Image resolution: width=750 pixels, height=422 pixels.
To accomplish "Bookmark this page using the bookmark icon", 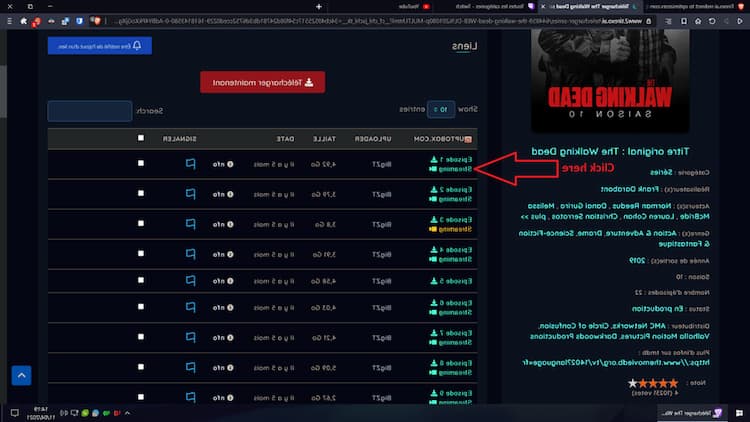I will click(684, 21).
